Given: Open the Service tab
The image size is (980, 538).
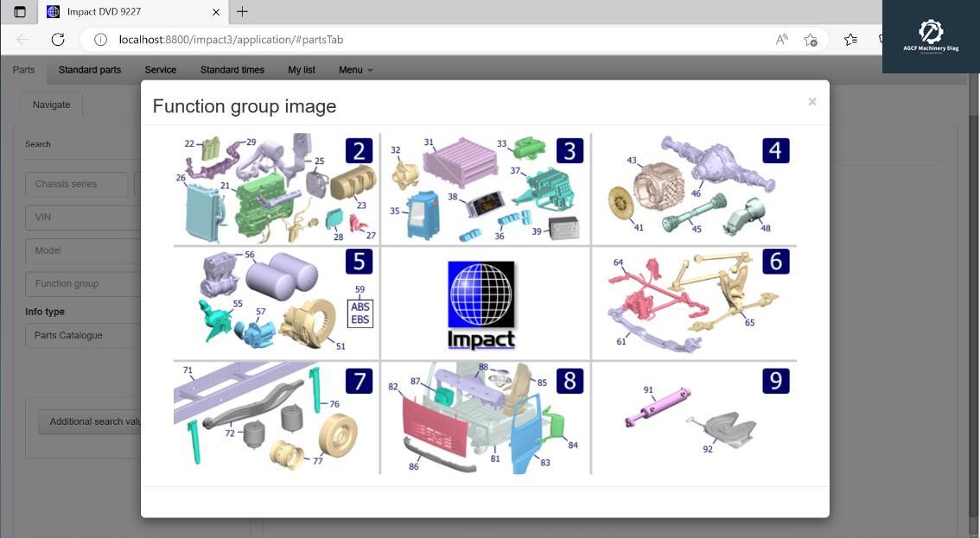Looking at the screenshot, I should (161, 70).
